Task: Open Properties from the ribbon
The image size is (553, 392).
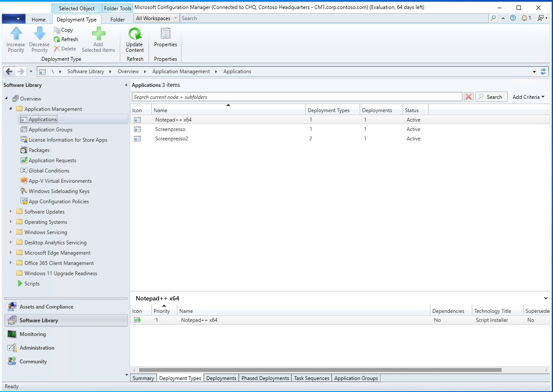Action: tap(166, 38)
